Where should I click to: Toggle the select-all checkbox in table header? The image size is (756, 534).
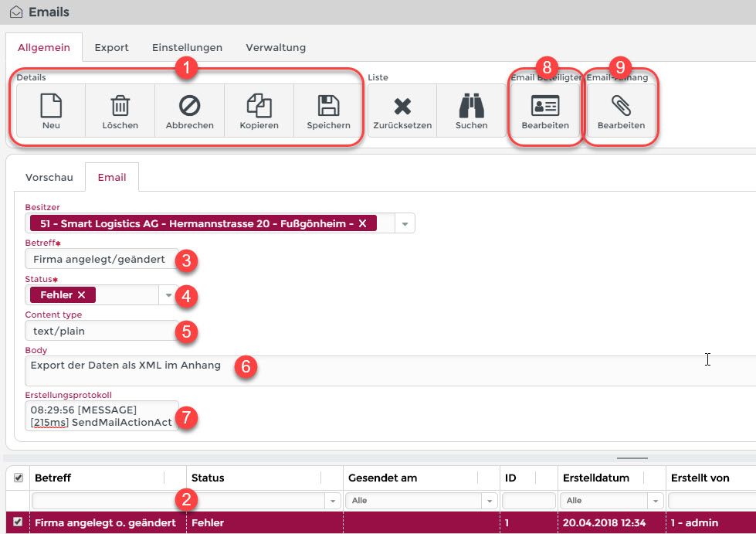(x=19, y=478)
